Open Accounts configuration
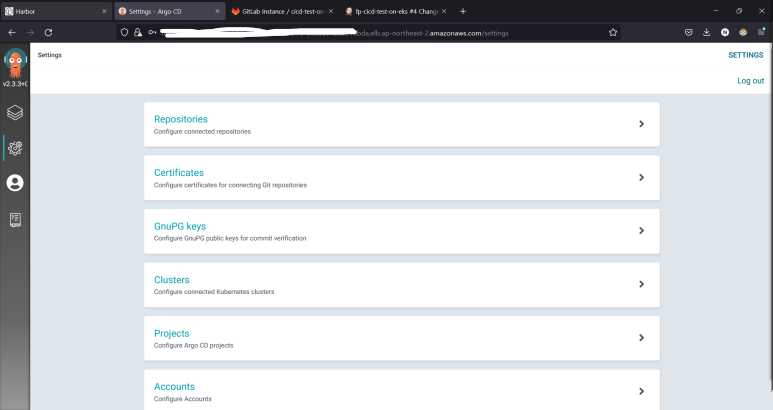Viewport: 773px width, 410px height. 174,386
